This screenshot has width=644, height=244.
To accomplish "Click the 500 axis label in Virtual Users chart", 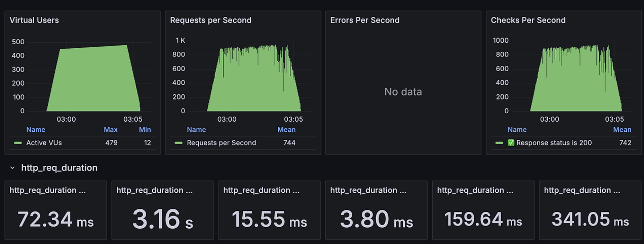I will click(18, 42).
